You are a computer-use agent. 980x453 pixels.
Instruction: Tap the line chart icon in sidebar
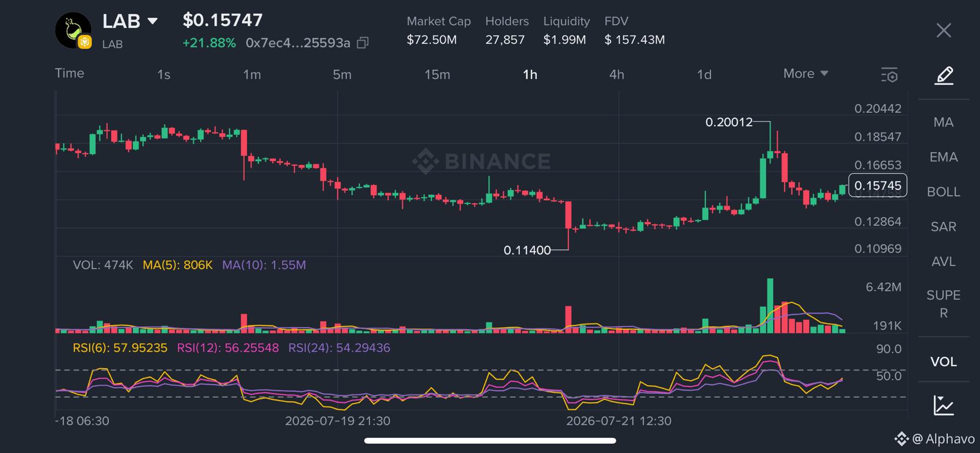944,405
